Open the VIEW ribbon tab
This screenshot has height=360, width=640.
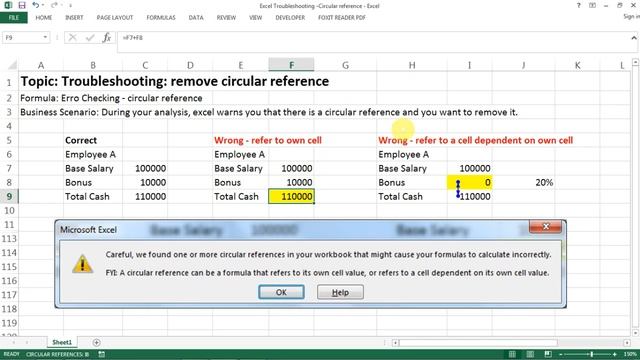pyautogui.click(x=256, y=18)
